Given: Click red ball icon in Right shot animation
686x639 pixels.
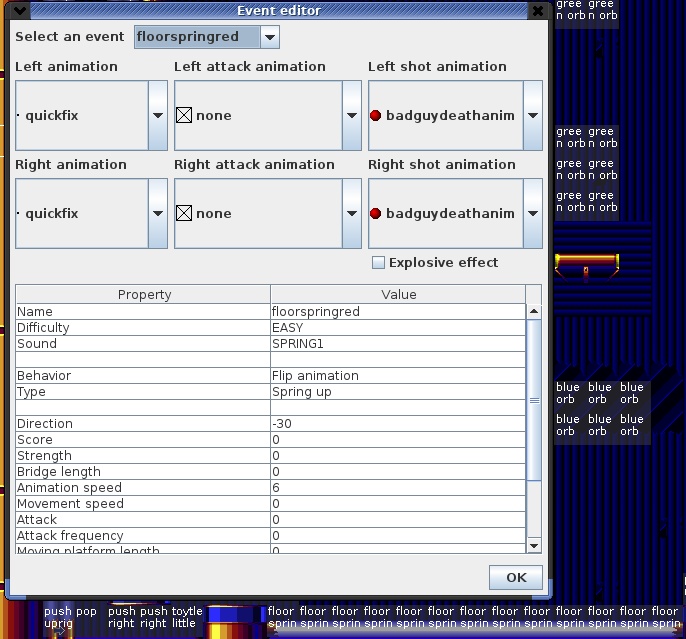Looking at the screenshot, I should (375, 213).
